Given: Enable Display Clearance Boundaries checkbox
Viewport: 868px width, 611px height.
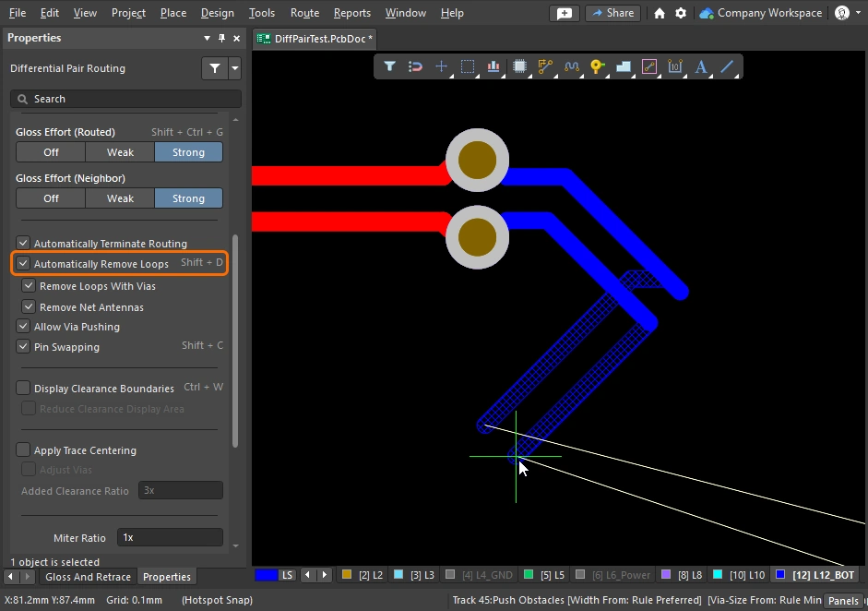Looking at the screenshot, I should [x=24, y=389].
